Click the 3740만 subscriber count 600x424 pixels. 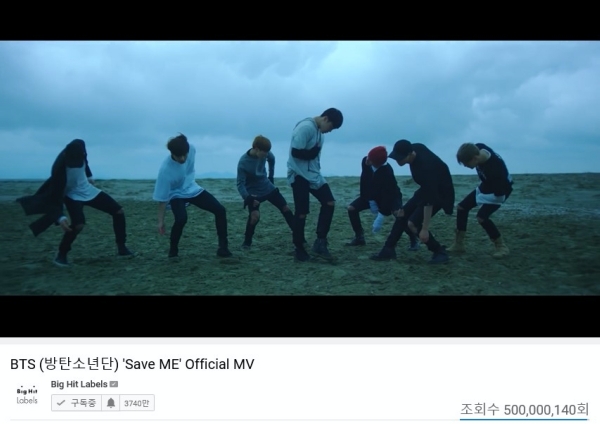[x=137, y=403]
